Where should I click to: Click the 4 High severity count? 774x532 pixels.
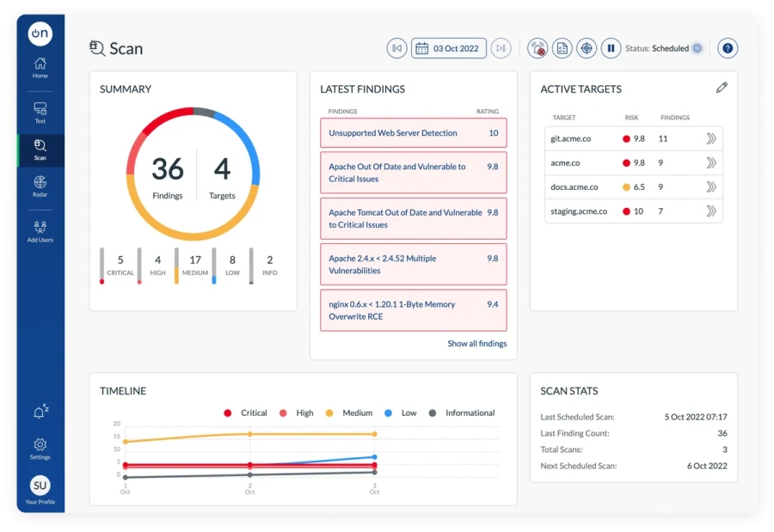tap(157, 260)
